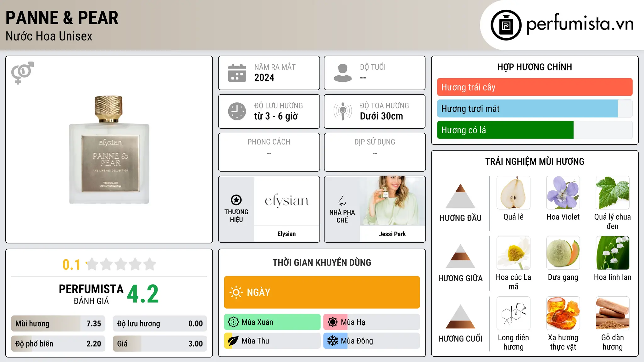Click the Jessi Park perfumer photo

click(x=392, y=200)
